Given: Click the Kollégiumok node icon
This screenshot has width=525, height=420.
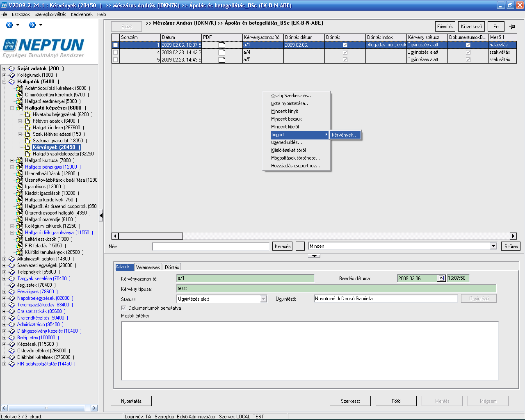Looking at the screenshot, I should (12, 75).
